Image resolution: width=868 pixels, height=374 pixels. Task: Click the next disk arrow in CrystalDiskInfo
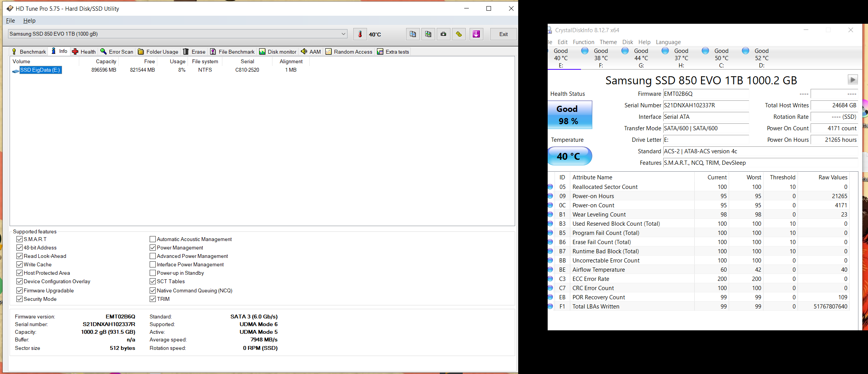(853, 80)
